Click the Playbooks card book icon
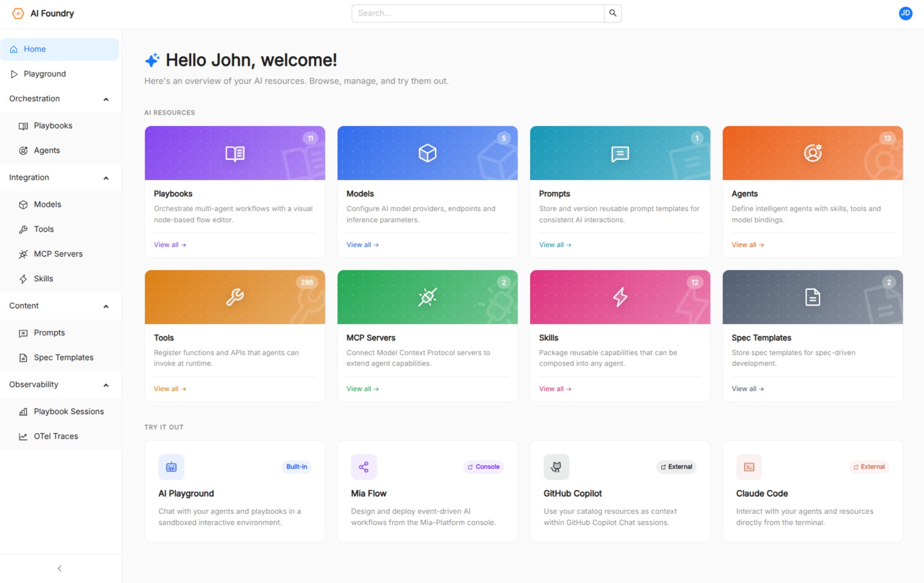The image size is (924, 583). pyautogui.click(x=235, y=153)
